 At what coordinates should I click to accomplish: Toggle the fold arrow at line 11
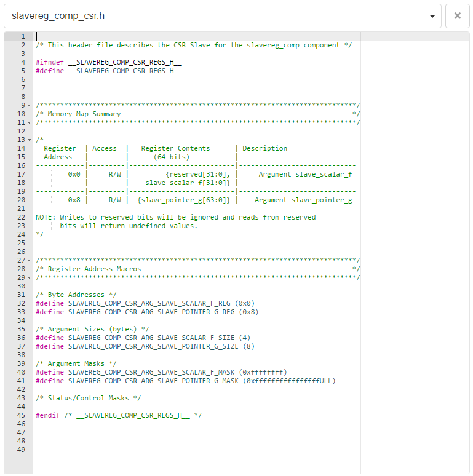click(x=29, y=123)
